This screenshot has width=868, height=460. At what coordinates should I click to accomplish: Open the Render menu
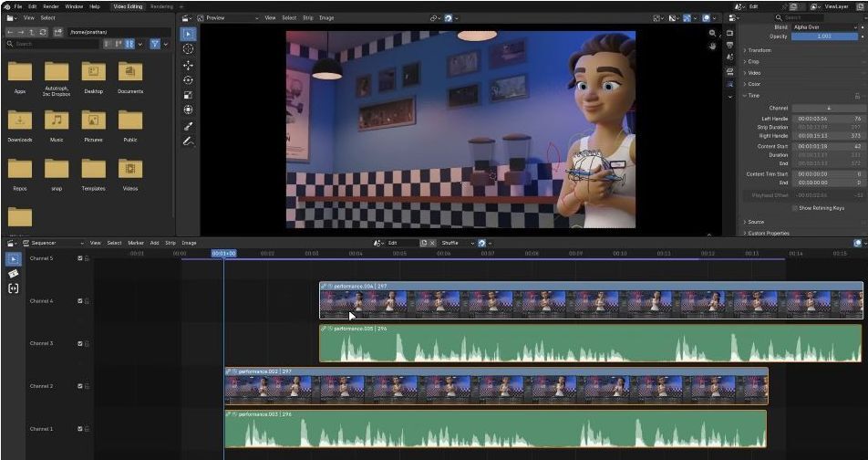pyautogui.click(x=51, y=6)
